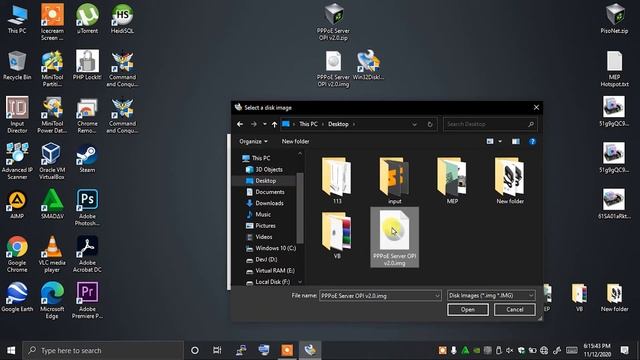
Task: Select Adobe Premiere Pro desktop icon
Action: coord(87,300)
